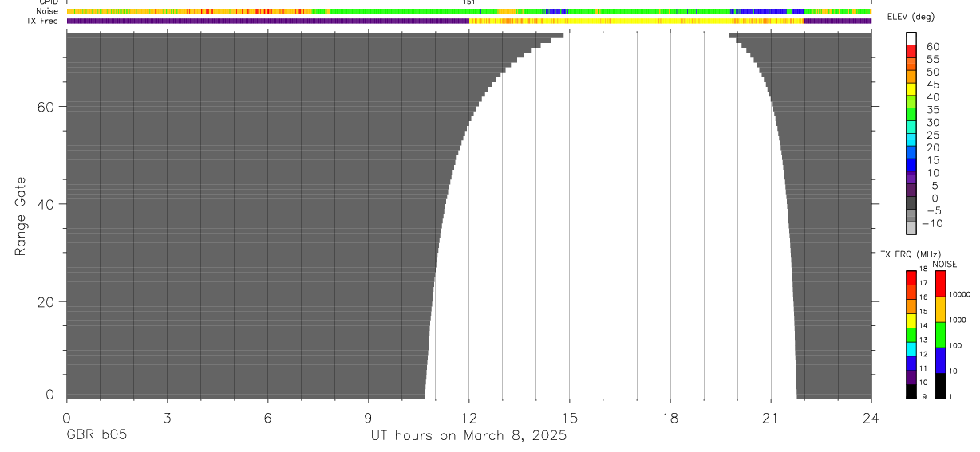
Task: Click x-axis tick label '12'
Action: (468, 418)
